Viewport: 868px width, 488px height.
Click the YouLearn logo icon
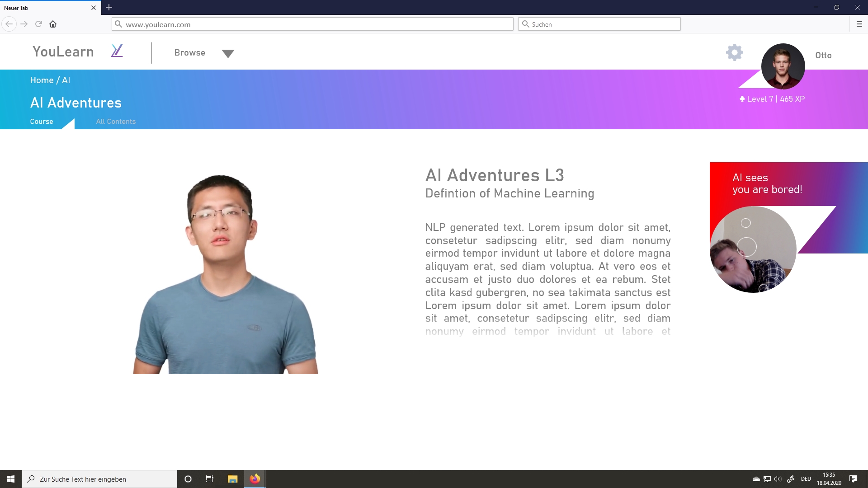pos(117,51)
